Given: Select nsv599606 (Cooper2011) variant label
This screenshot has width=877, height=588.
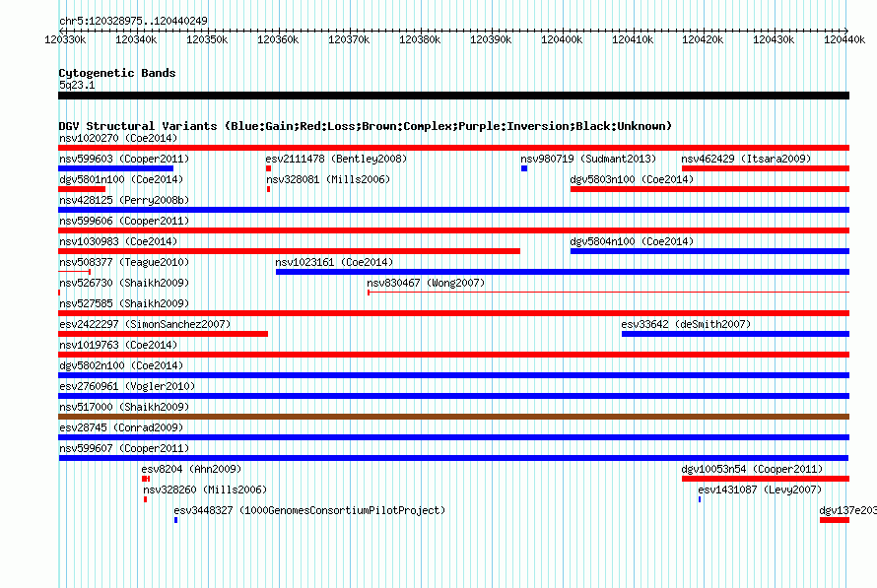Looking at the screenshot, I should [x=124, y=221].
